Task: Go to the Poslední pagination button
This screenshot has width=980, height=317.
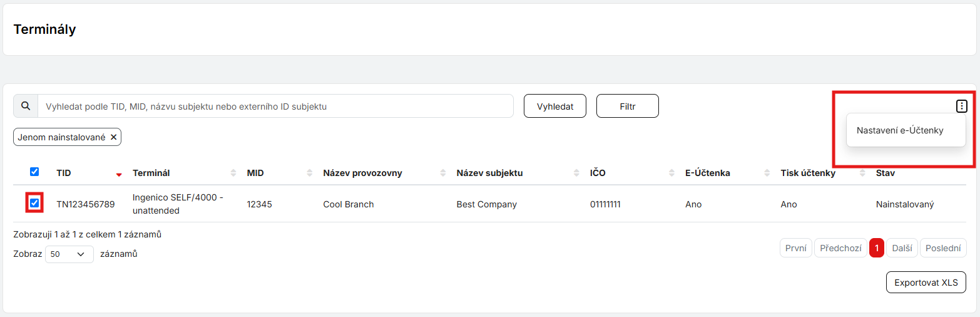Action: [x=943, y=248]
